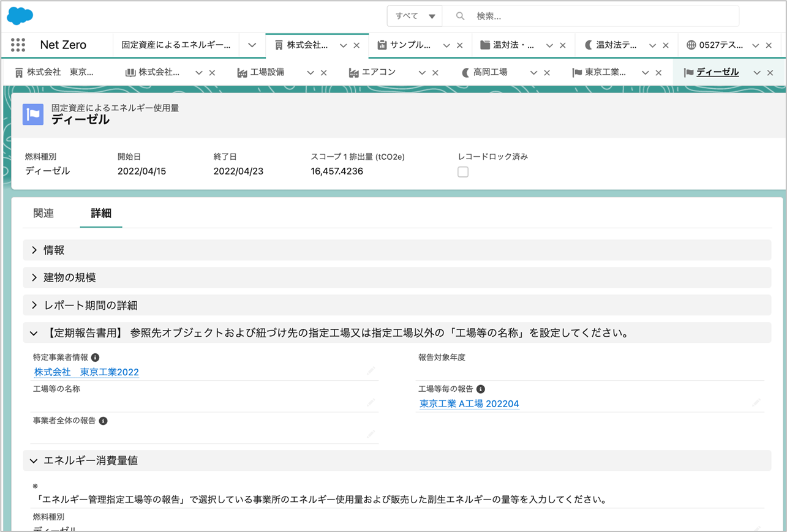Screen dimensions: 787x532
Task: Select the 詳細 tab
Action: point(101,213)
